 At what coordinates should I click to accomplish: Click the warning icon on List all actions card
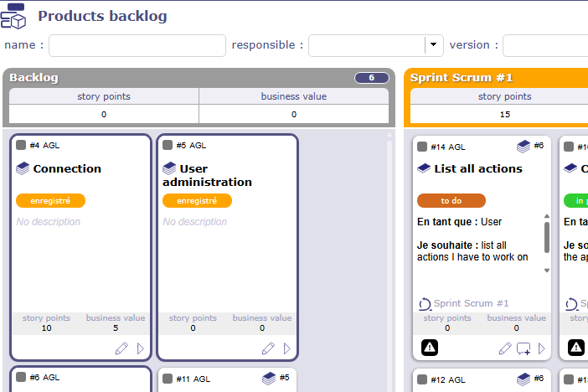[x=427, y=347]
